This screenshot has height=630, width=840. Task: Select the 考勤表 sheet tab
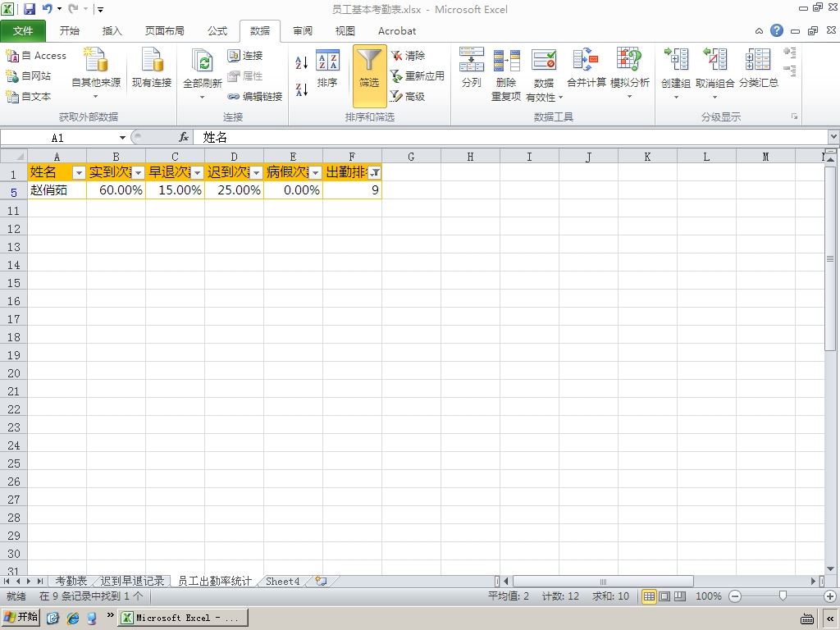coord(71,582)
